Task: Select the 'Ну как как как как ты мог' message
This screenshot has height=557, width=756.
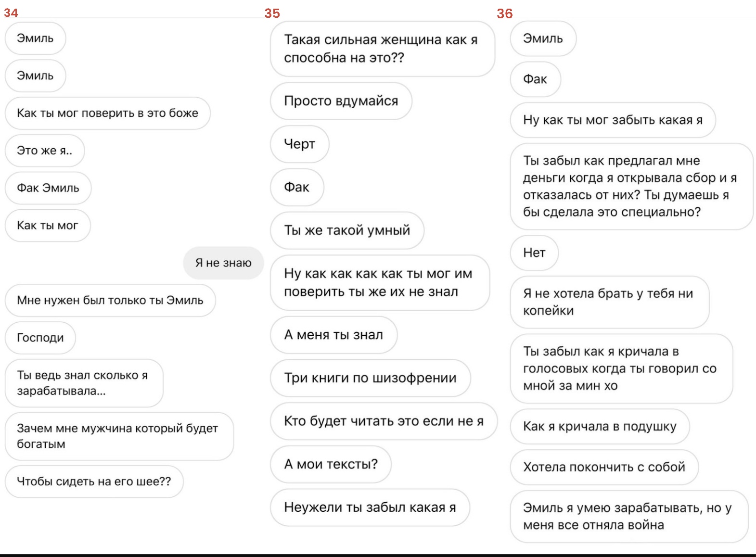Action: (380, 282)
